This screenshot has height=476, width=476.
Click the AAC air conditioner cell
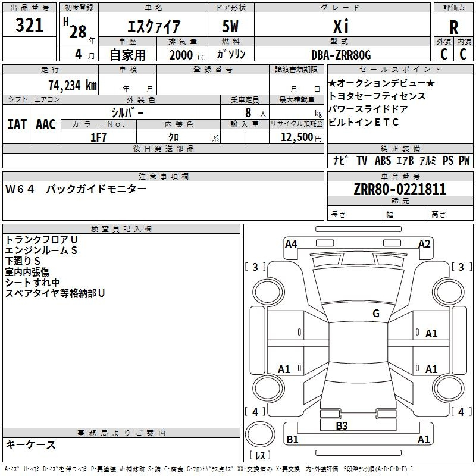point(46,124)
